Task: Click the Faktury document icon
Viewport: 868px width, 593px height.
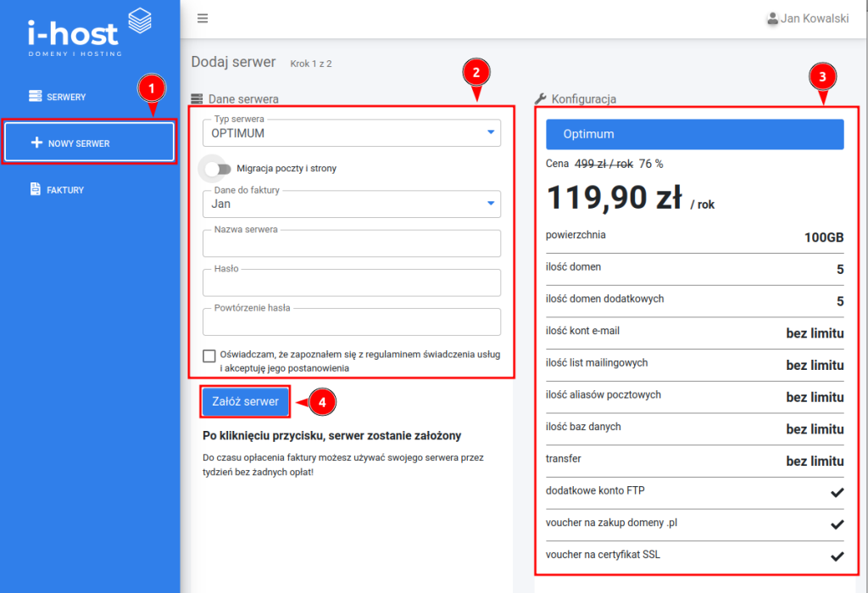Action: 36,189
